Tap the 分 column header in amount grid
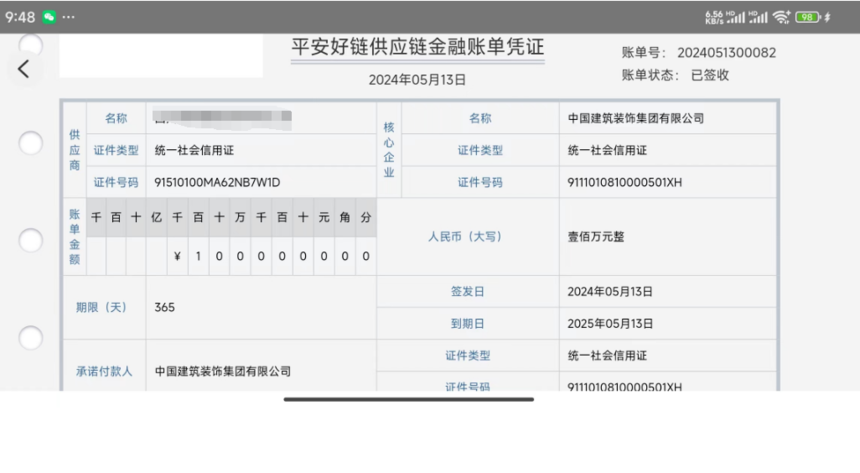 click(366, 217)
